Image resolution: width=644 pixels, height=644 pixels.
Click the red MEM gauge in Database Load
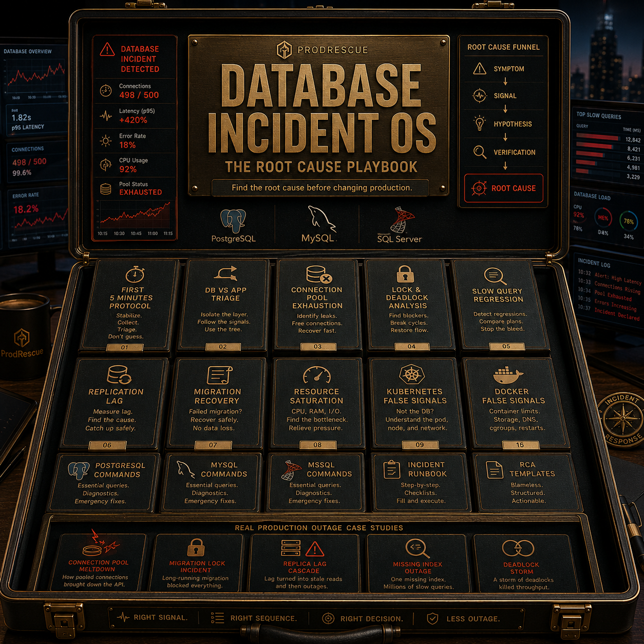point(603,218)
